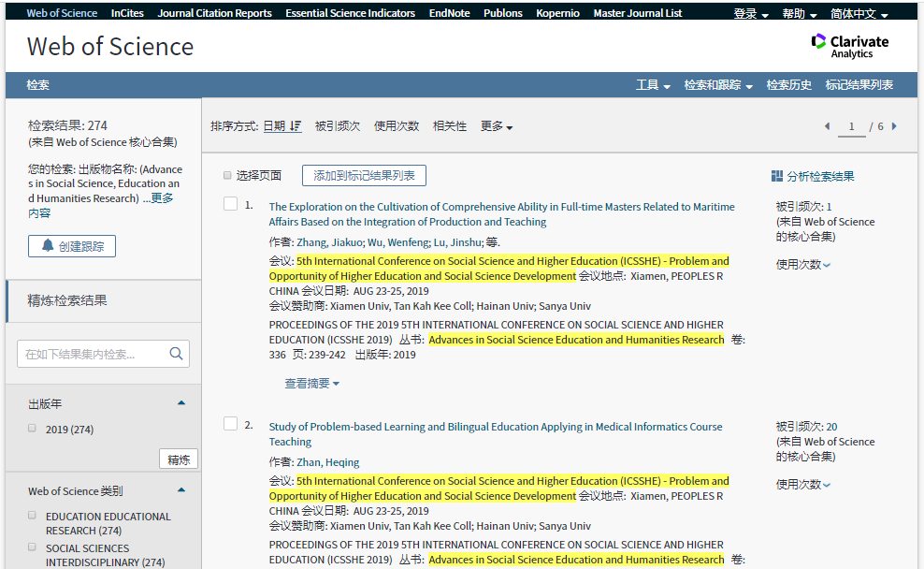Image resolution: width=924 pixels, height=569 pixels.
Task: Sort results by 使用次数
Action: [x=396, y=126]
